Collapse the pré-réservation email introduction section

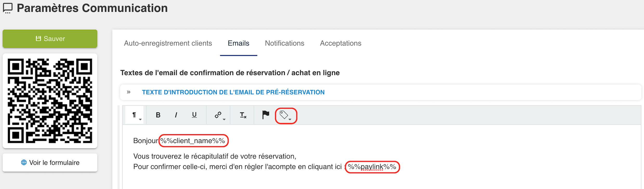pyautogui.click(x=128, y=92)
